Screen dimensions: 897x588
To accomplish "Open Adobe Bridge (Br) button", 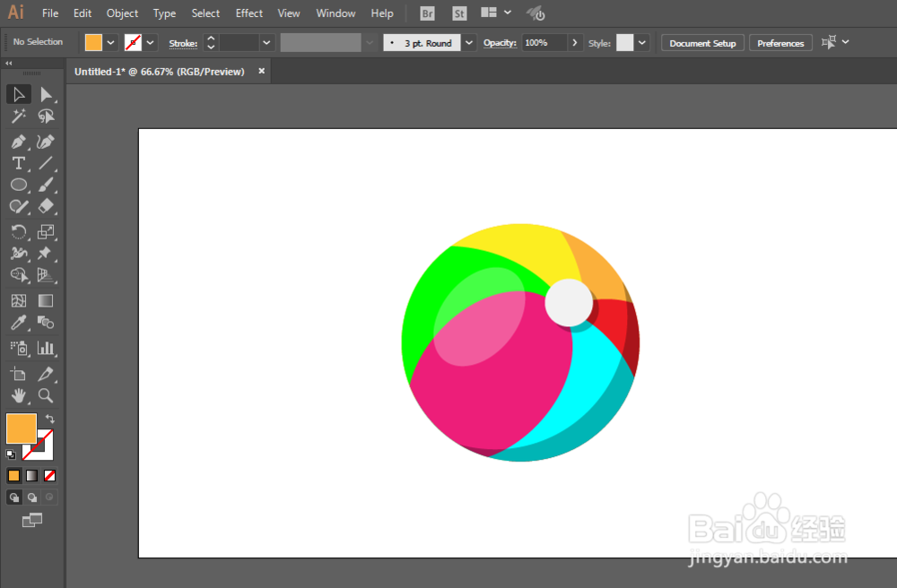I will [427, 13].
